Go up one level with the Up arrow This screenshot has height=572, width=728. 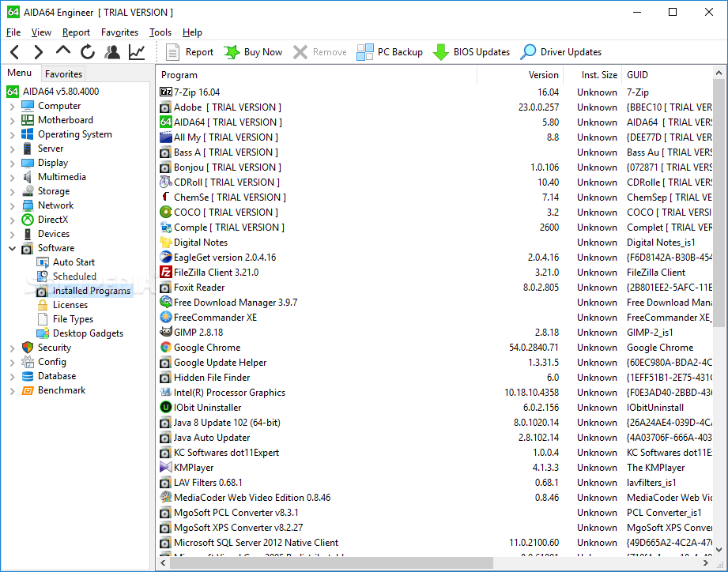click(x=63, y=51)
